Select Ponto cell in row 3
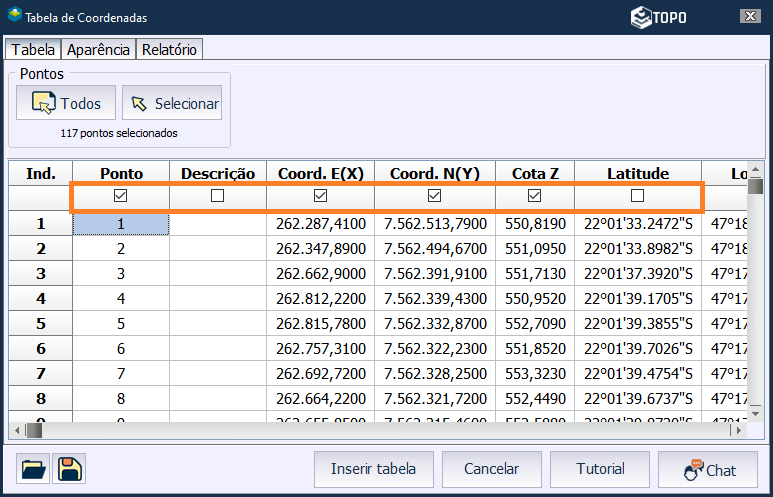The height and width of the screenshot is (497, 773). 121,273
